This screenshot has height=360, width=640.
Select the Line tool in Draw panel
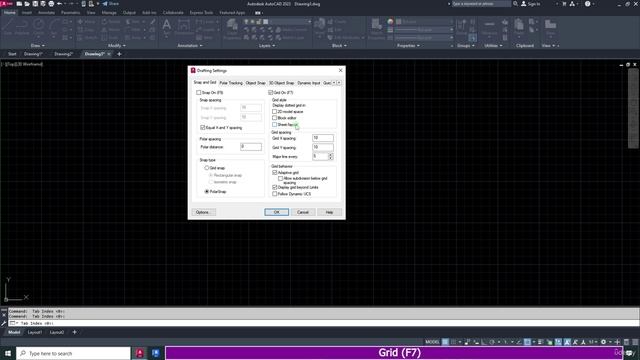click(x=8, y=26)
